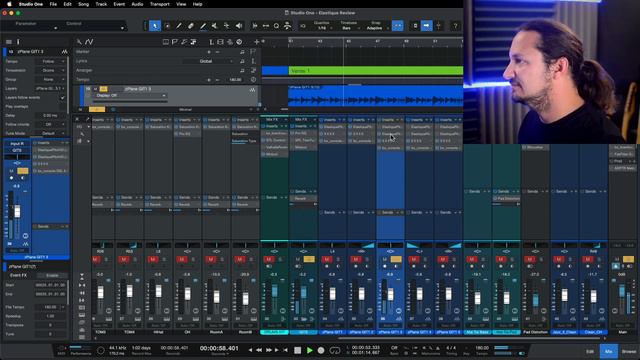Click the Main channel volume fader
640x360 pixels.
[x=622, y=291]
